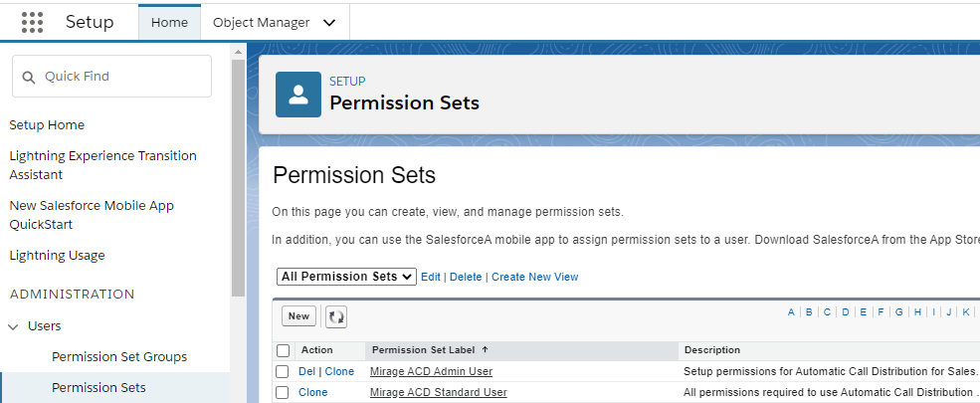Click the Permission Sets user icon
Image resolution: width=980 pixels, height=403 pixels.
[x=298, y=95]
